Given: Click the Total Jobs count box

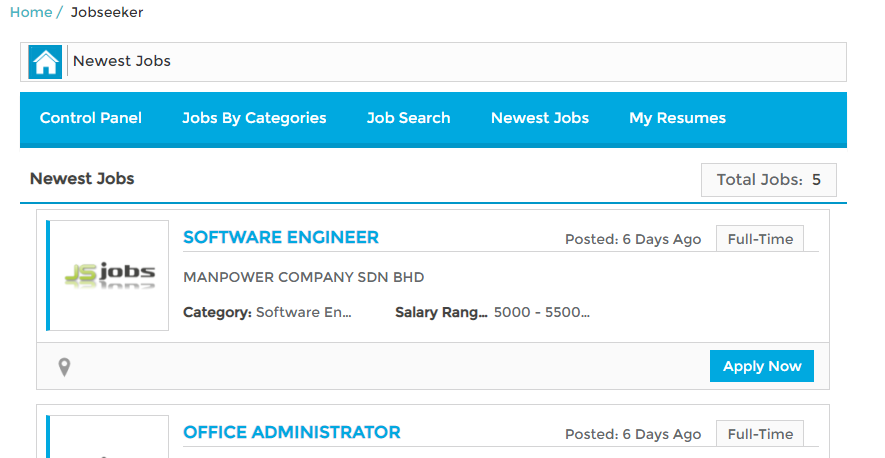Looking at the screenshot, I should [768, 180].
